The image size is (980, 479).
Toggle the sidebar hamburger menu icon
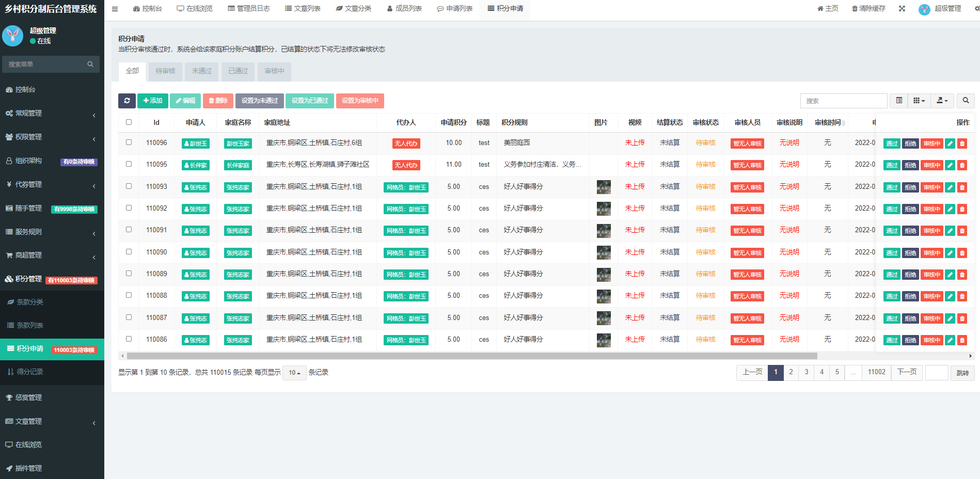point(115,9)
